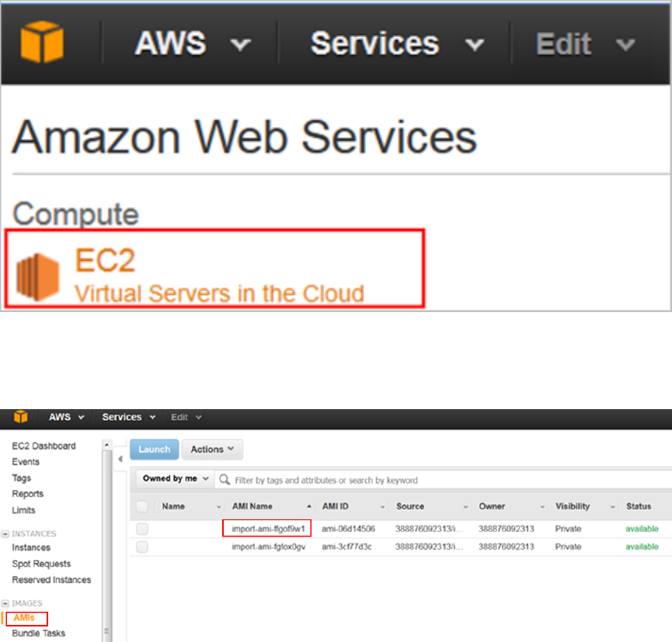Screen dimensions: 672x642
Task: Expand the "Owned by me" filter dropdown
Action: click(175, 479)
